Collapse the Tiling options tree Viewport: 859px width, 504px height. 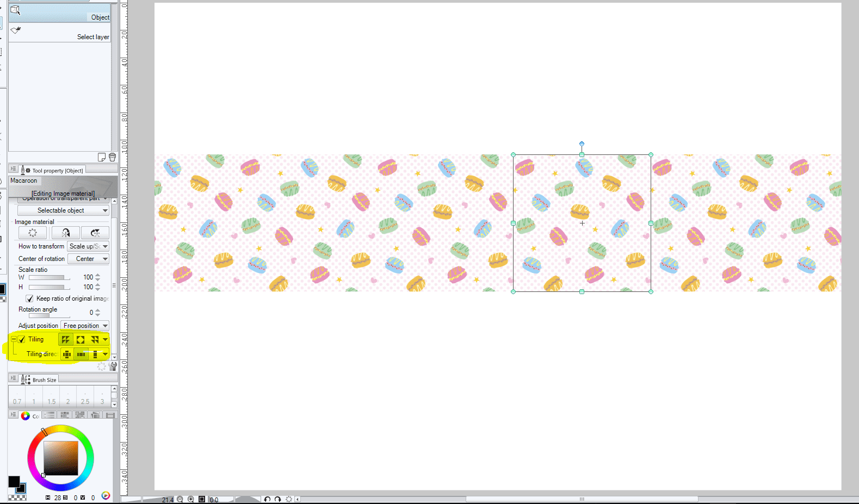point(14,339)
